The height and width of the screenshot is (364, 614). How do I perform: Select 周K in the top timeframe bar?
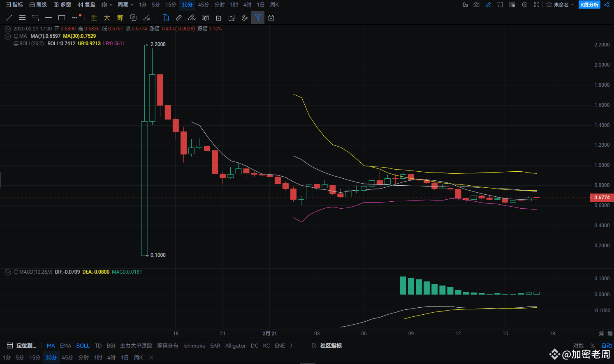pyautogui.click(x=274, y=5)
